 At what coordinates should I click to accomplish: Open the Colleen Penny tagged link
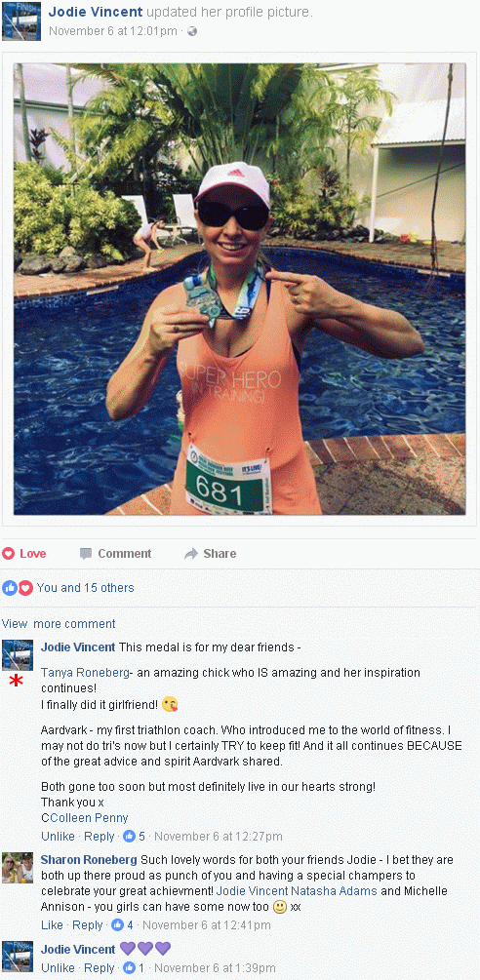pyautogui.click(x=84, y=817)
